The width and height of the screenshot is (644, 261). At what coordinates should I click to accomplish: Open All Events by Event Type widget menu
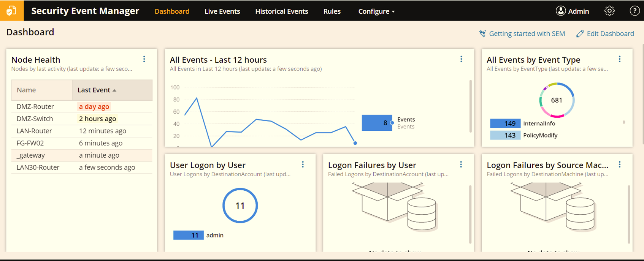(620, 59)
